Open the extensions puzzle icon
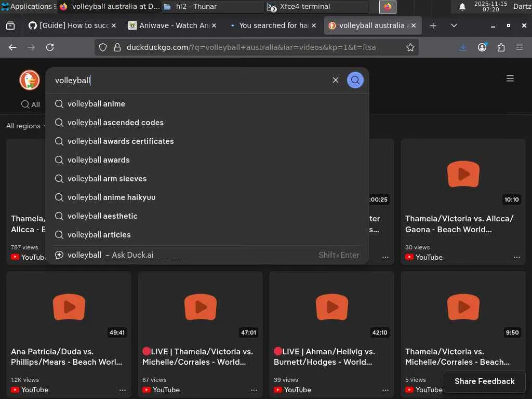532x399 pixels. tap(501, 47)
